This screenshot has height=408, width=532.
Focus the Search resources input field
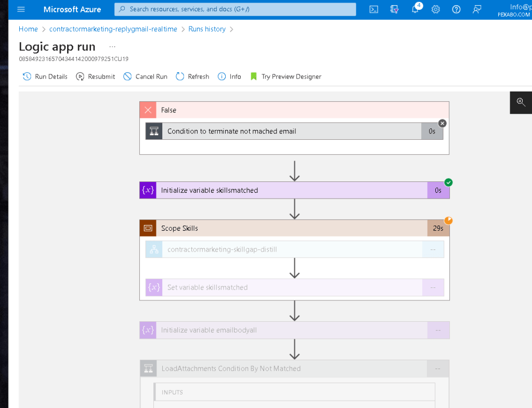(x=235, y=9)
